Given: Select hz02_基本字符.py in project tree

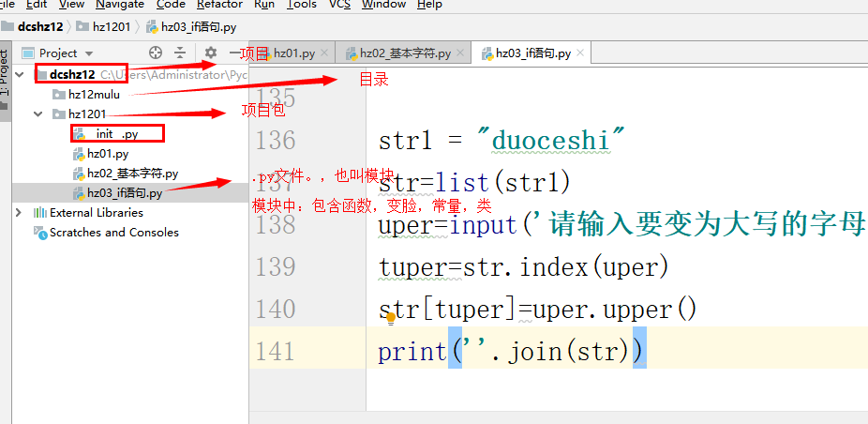Looking at the screenshot, I should point(132,174).
